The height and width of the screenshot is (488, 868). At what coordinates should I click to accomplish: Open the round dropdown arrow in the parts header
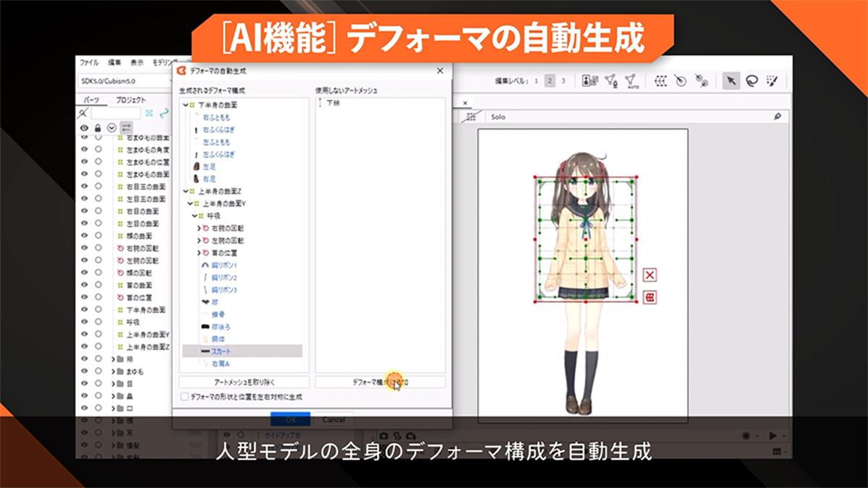(111, 128)
